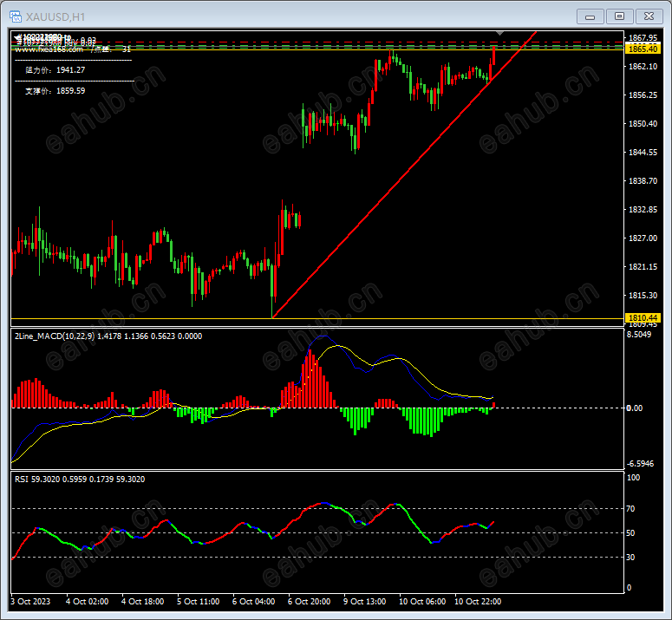
Task: Click the 1850.40 price scale value
Action: (x=643, y=124)
